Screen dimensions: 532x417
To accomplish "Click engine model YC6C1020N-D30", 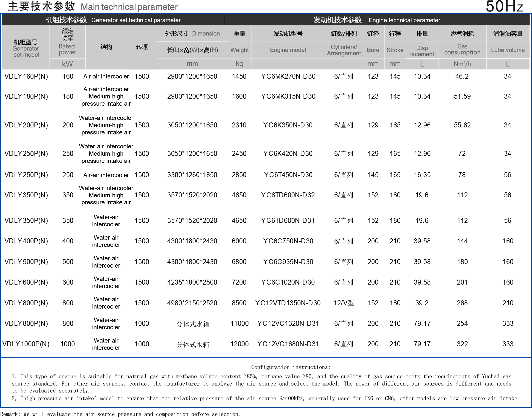I will pos(288,282).
